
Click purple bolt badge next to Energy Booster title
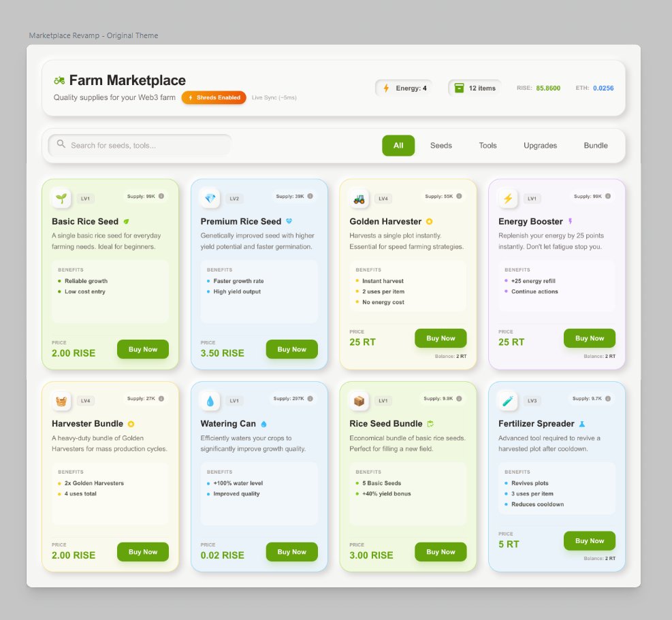point(570,221)
